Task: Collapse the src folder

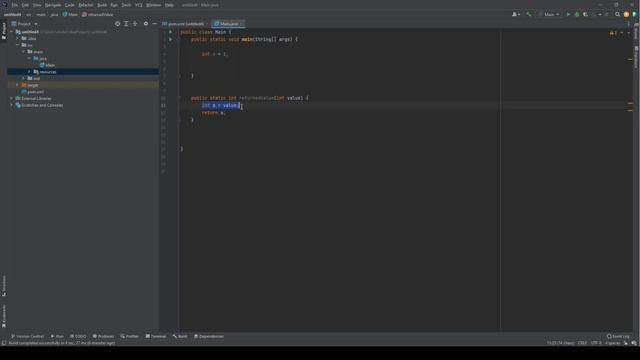Action: pos(18,45)
